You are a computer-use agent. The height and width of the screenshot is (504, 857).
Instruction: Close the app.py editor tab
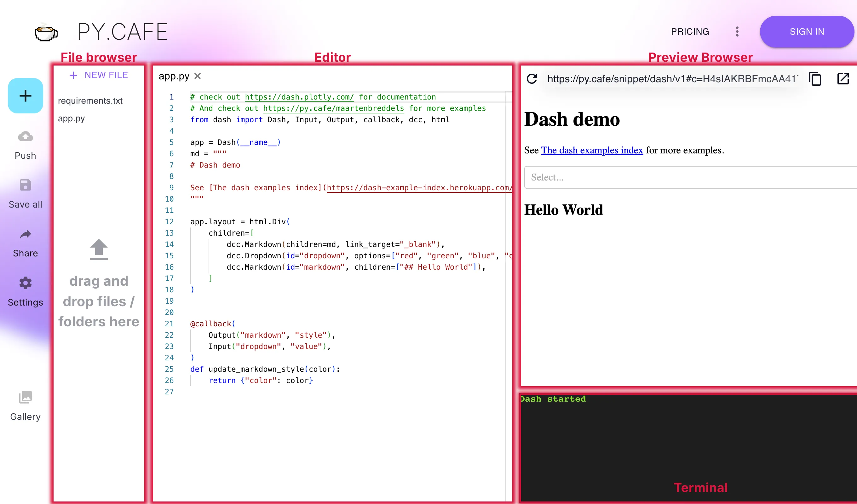point(198,76)
